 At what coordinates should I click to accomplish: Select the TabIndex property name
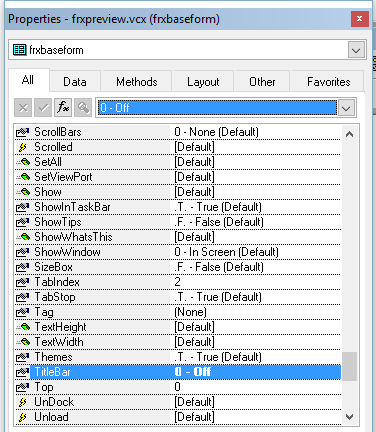coord(57,282)
